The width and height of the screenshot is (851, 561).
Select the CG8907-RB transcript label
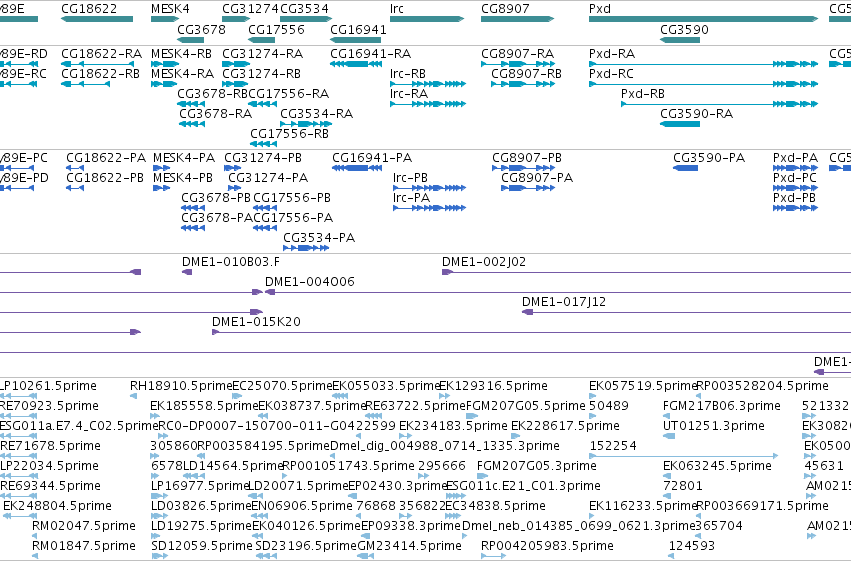526,74
